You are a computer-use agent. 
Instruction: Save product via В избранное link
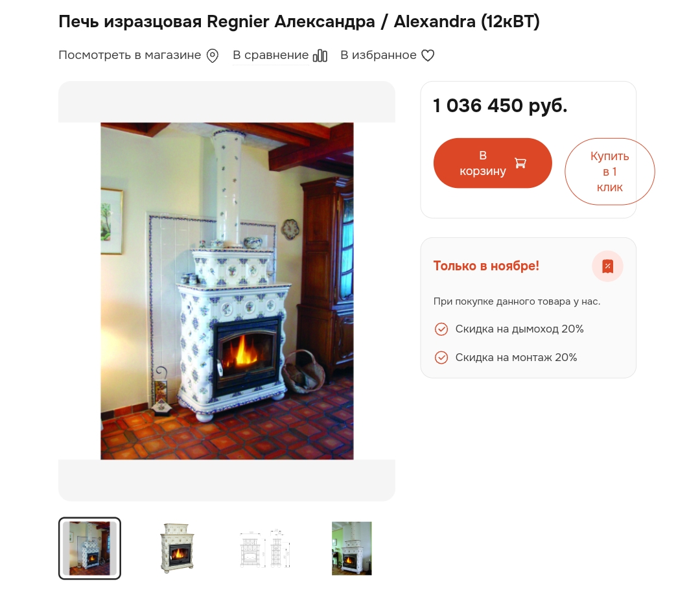[378, 55]
